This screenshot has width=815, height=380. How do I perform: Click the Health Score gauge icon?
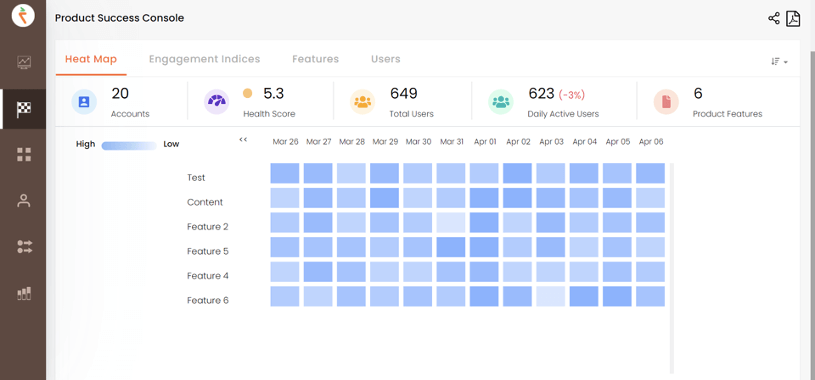[216, 102]
